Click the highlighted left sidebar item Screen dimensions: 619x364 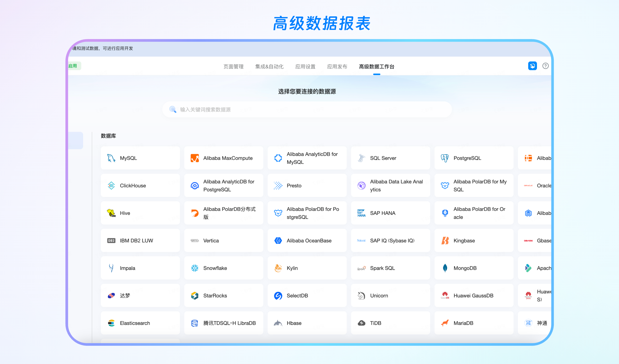[75, 140]
